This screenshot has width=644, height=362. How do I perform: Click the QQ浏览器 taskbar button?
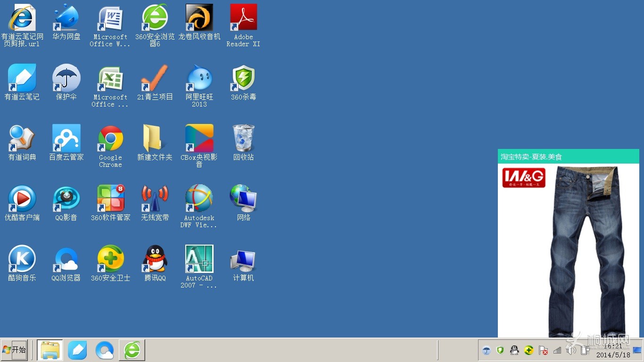104,350
